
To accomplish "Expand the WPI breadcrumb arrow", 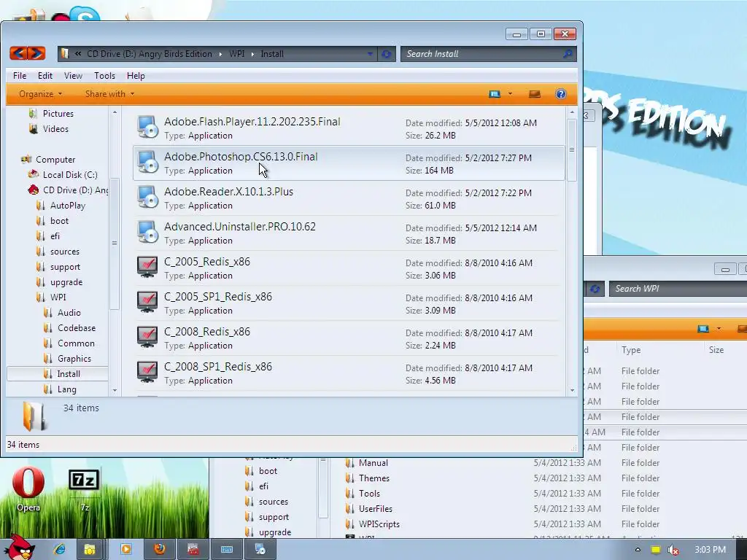I will coord(252,54).
